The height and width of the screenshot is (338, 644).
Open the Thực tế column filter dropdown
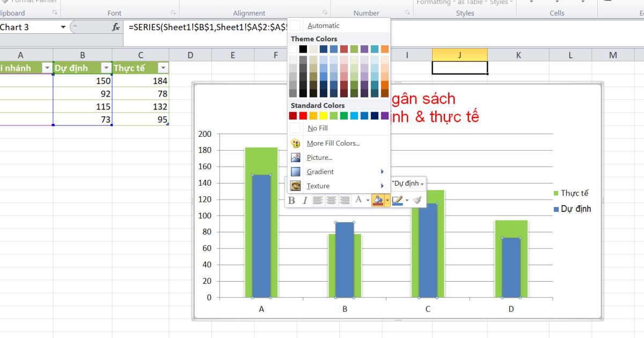pos(163,68)
